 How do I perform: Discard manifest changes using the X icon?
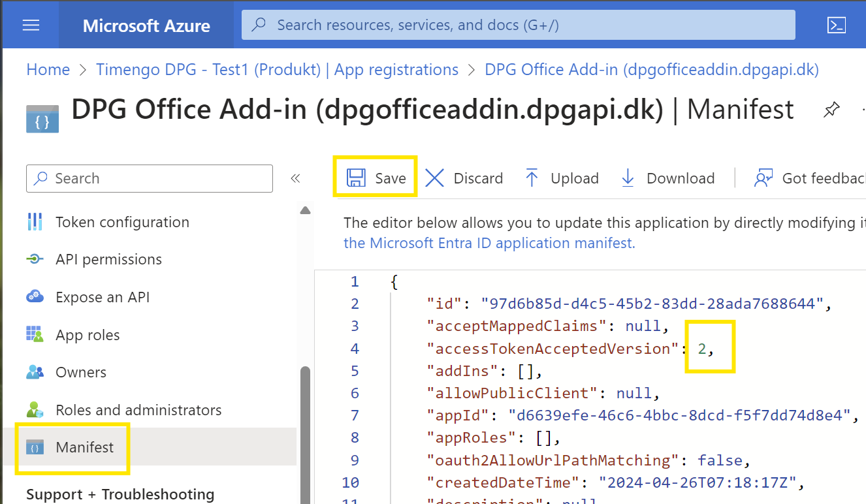point(435,178)
